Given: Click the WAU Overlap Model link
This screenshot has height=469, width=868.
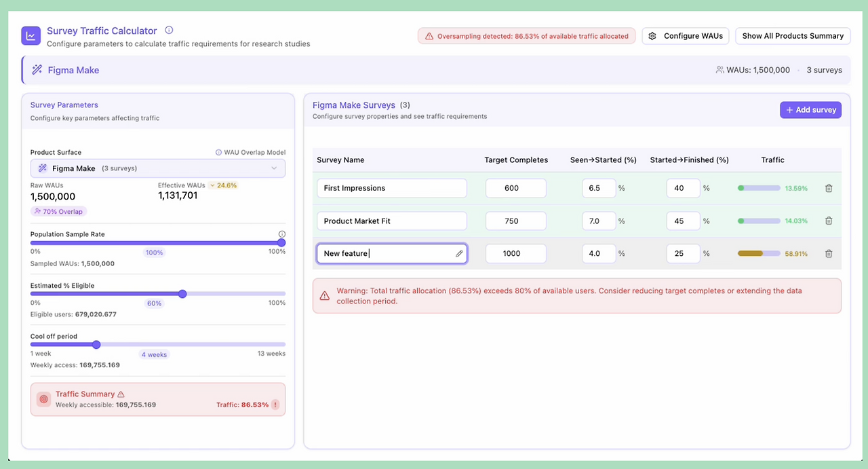Looking at the screenshot, I should coord(250,153).
